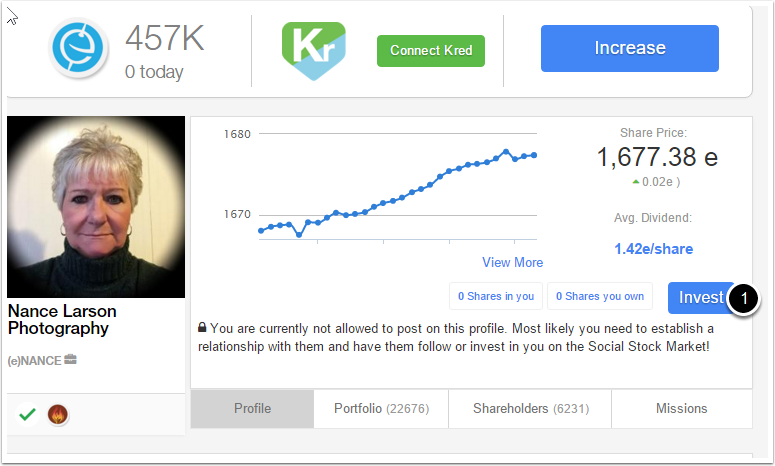The height and width of the screenshot is (466, 775).
Task: Open the Shareholders tab
Action: pyautogui.click(x=530, y=408)
